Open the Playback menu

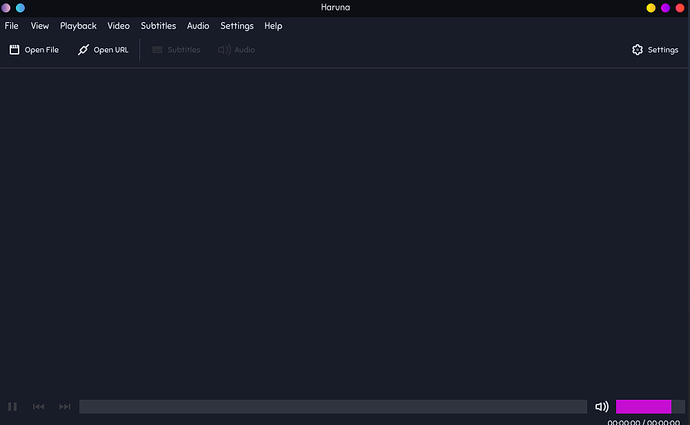[78, 26]
